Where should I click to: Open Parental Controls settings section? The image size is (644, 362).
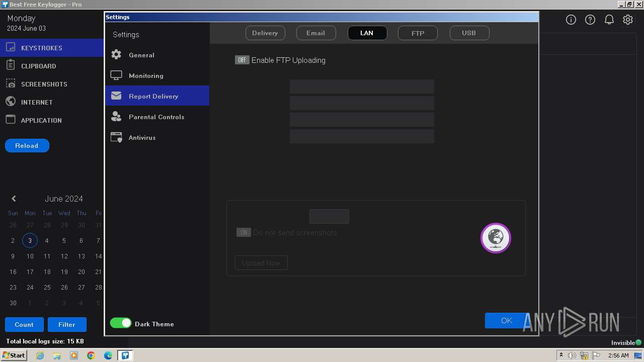point(157,117)
